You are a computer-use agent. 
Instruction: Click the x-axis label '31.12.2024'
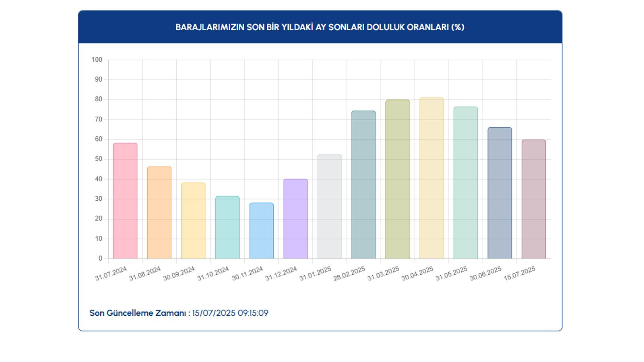point(281,274)
